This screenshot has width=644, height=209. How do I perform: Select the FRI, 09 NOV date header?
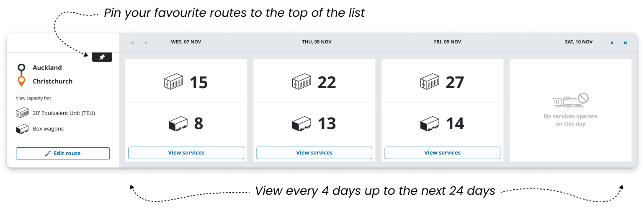click(x=447, y=42)
